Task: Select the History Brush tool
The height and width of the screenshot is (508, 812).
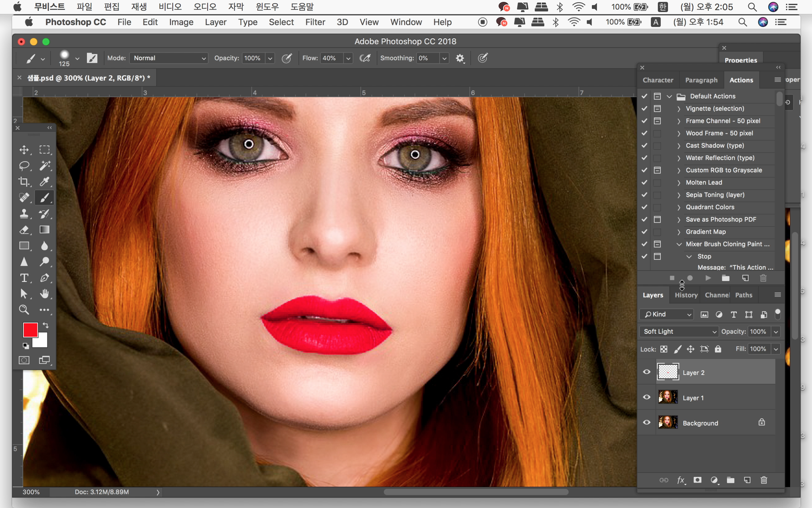Action: [x=45, y=214]
